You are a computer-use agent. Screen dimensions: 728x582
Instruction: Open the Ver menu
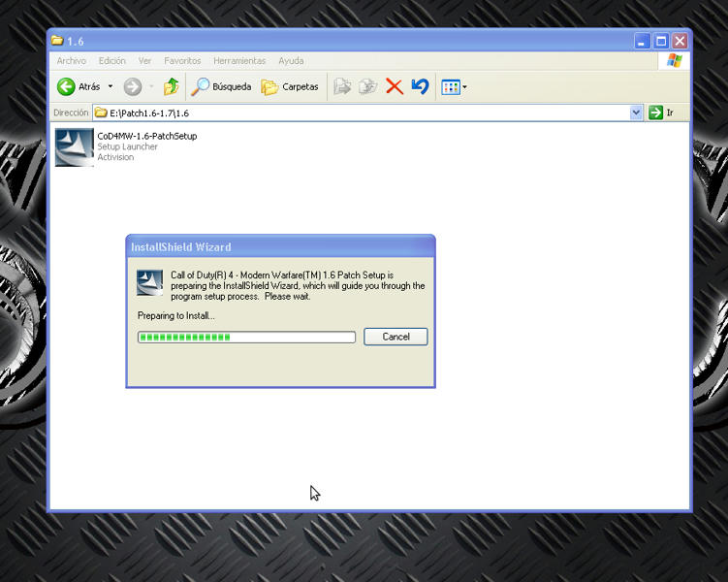144,61
